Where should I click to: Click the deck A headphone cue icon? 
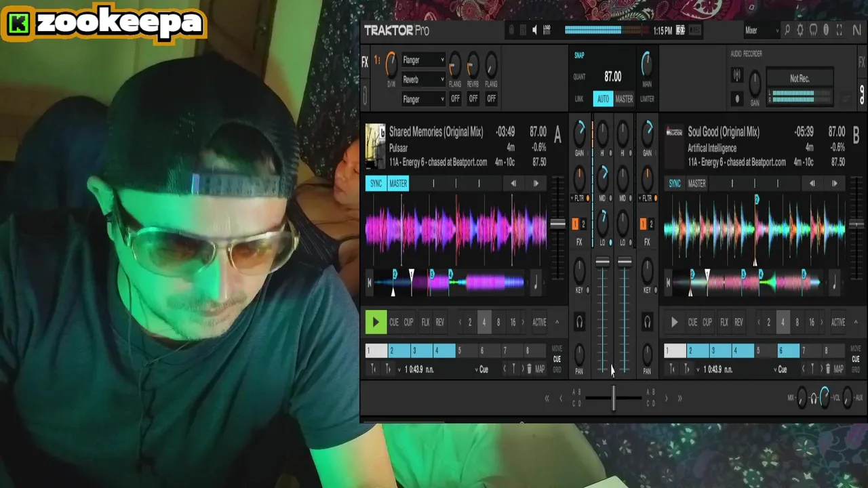(579, 323)
